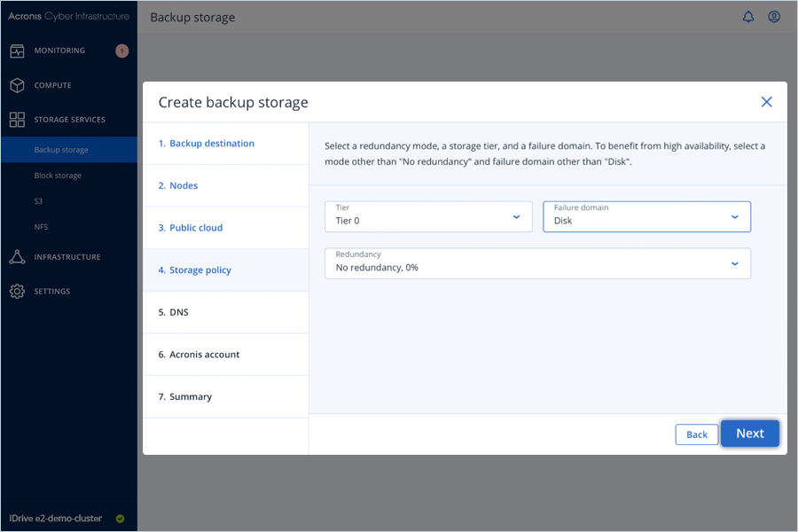Click the cluster status green checkmark
798x532 pixels.
(x=120, y=519)
